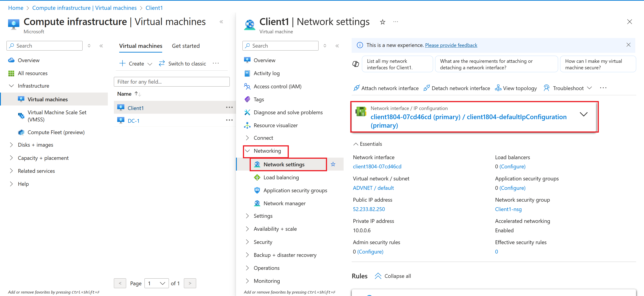Image resolution: width=644 pixels, height=296 pixels.
Task: Open public IP address 52.233.82.250
Action: coord(369,209)
